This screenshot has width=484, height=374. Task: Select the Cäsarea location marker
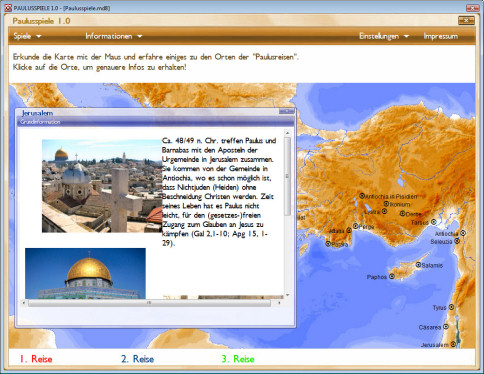(x=446, y=327)
